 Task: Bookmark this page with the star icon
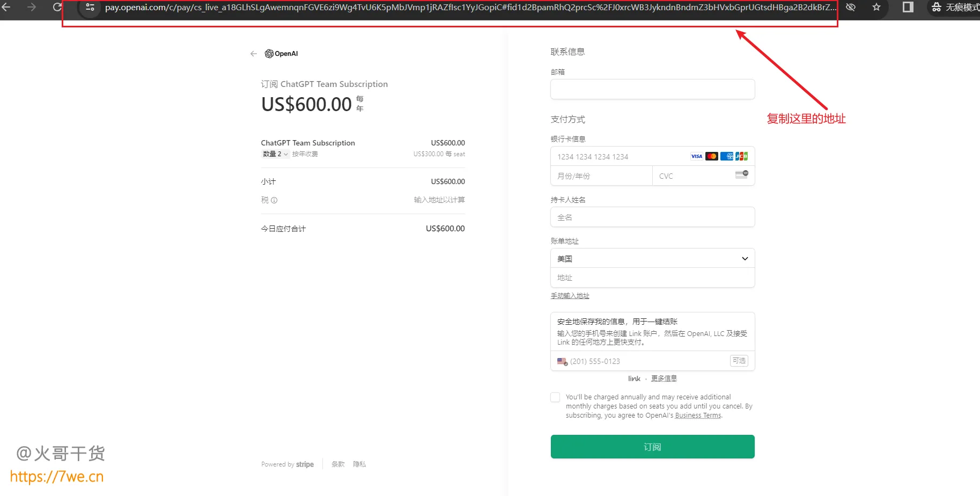tap(876, 8)
